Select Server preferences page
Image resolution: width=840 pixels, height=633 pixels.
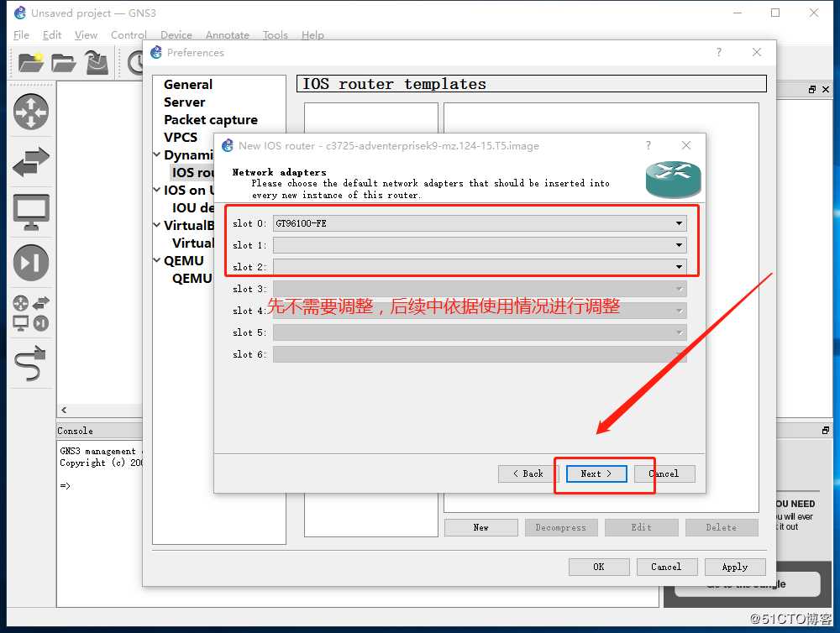click(x=184, y=102)
